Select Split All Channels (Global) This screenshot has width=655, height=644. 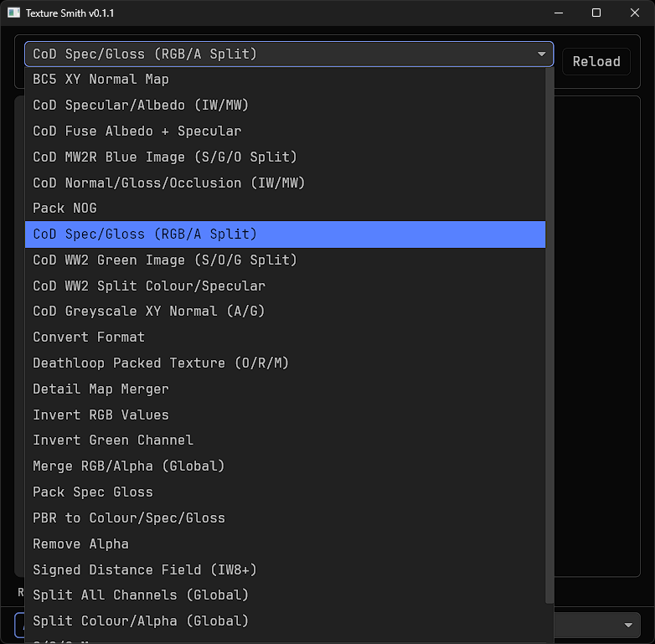click(x=286, y=595)
